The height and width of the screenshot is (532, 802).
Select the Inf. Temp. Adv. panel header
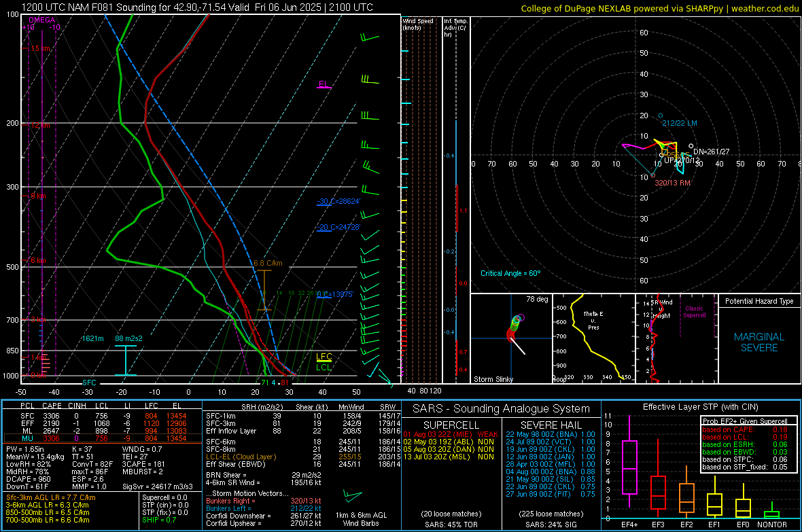coord(455,28)
